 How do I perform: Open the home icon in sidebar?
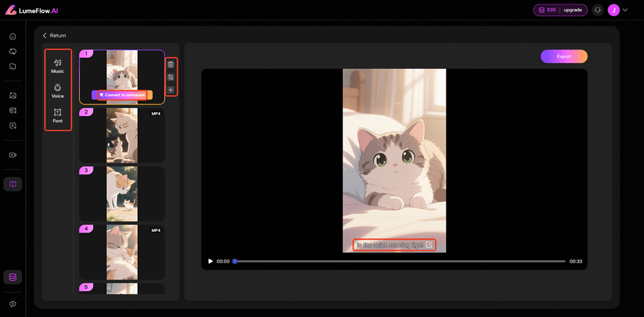pos(13,37)
